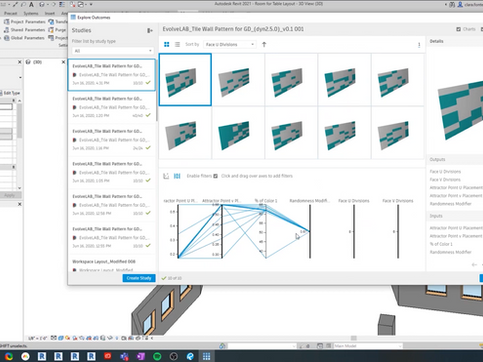Select study dated 1:05 PM
Viewport: 483px width, 362px height.
[x=112, y=172]
